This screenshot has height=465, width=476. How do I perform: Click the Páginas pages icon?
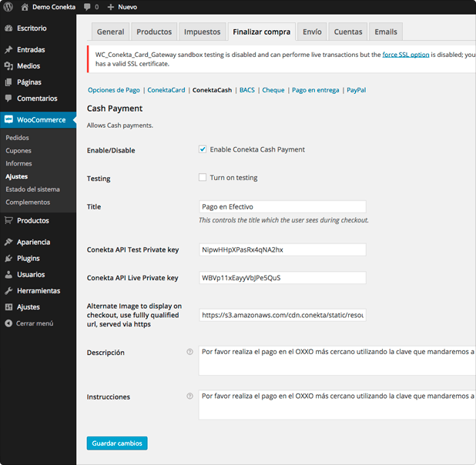pos(8,82)
